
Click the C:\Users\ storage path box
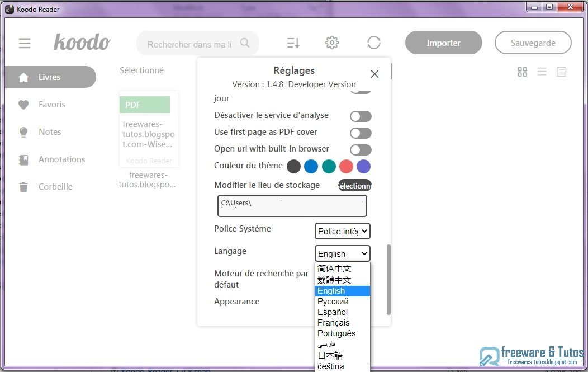click(x=292, y=206)
